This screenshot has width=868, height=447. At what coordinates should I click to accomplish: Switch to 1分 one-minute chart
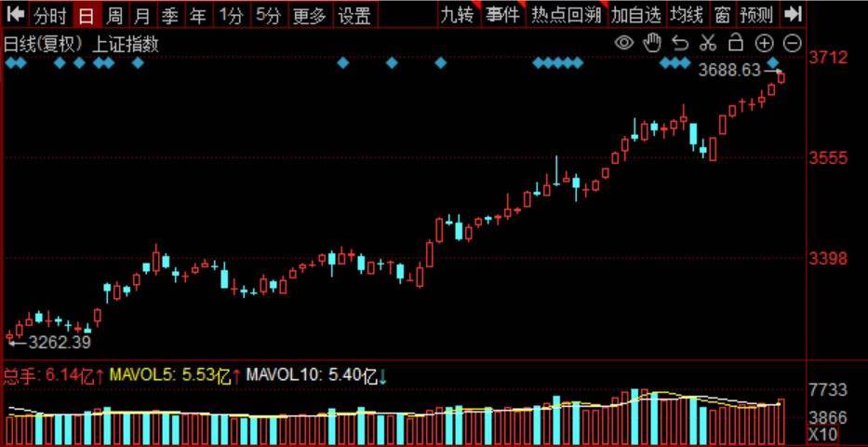pos(231,16)
